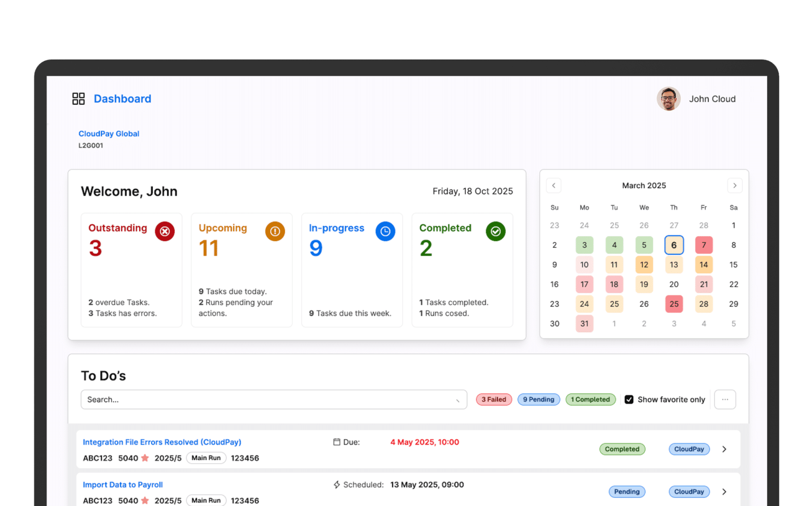Screen dimensions: 812x506
Task: Click the green checkmark icon on Completed card
Action: [x=495, y=231]
